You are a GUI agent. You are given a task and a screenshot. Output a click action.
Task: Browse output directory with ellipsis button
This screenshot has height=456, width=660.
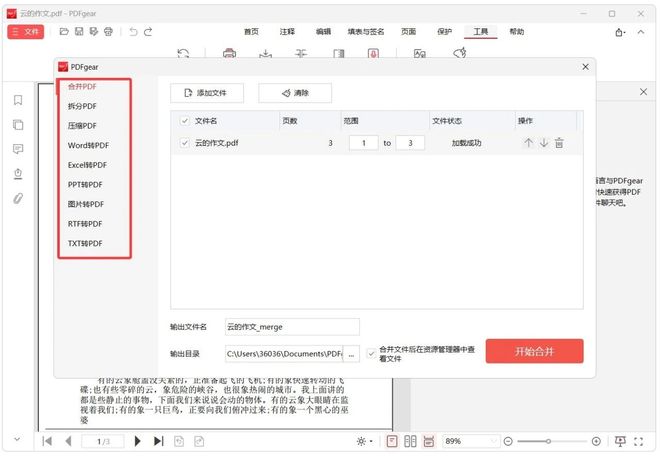click(351, 354)
